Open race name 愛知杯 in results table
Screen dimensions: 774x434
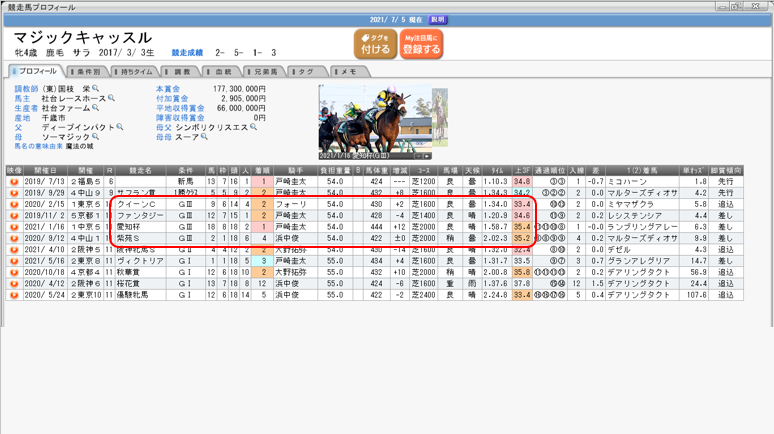(x=126, y=227)
